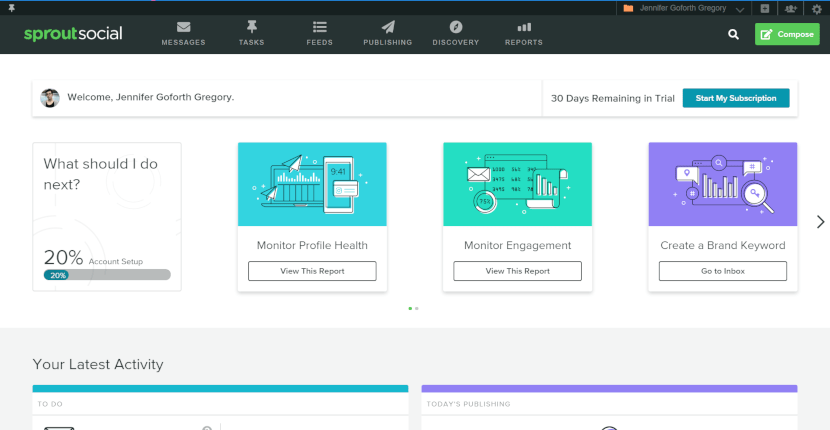This screenshot has width=830, height=430.
Task: Select the second carousel page dot
Action: pos(417,308)
